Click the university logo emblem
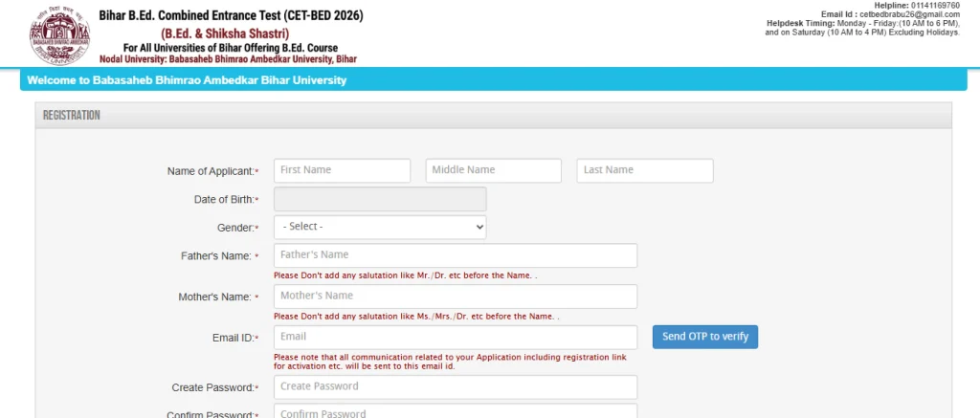This screenshot has width=980, height=418. 60,35
